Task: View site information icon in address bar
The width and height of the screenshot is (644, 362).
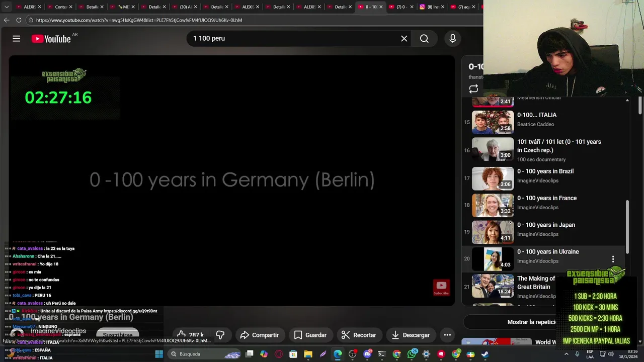Action: tap(31, 20)
